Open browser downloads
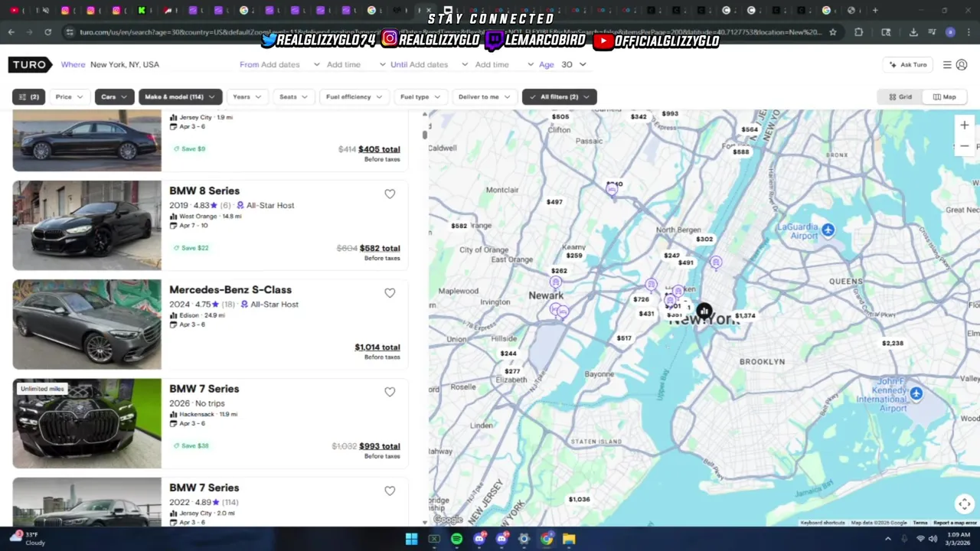 pos(913,32)
